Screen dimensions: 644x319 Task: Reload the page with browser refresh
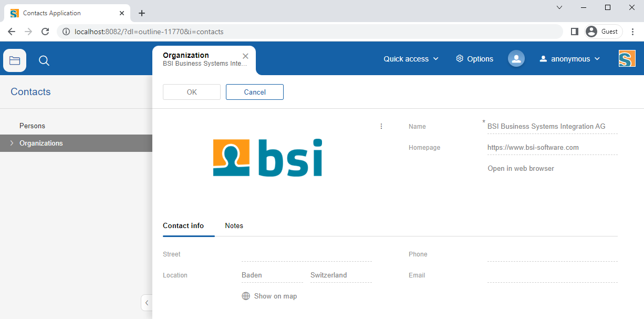tap(45, 32)
